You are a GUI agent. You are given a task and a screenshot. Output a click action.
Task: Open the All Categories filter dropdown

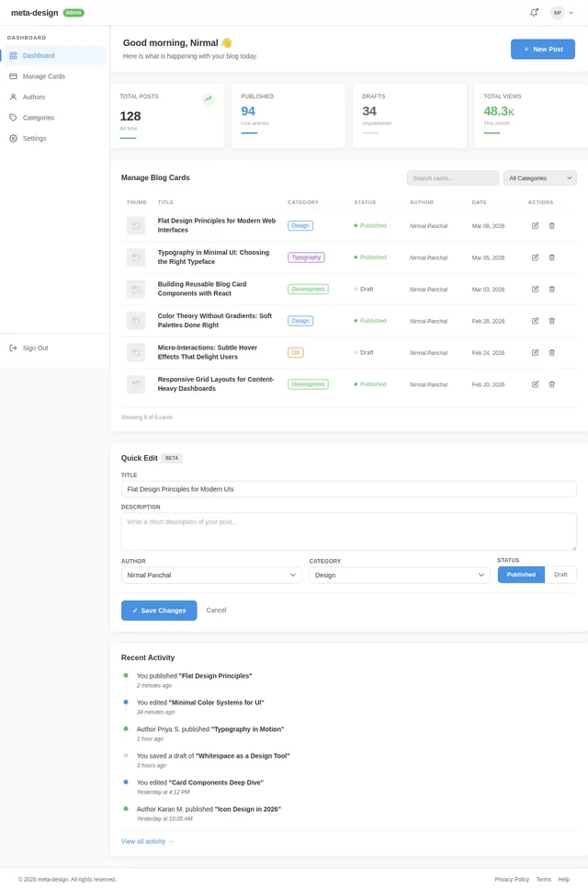[539, 178]
